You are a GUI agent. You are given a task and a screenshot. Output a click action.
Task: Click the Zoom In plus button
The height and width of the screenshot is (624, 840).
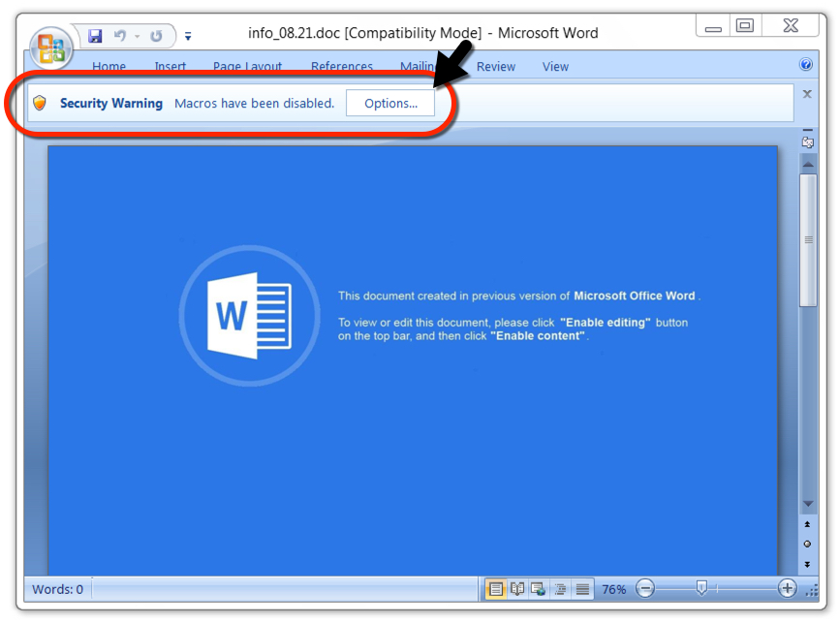[x=787, y=589]
